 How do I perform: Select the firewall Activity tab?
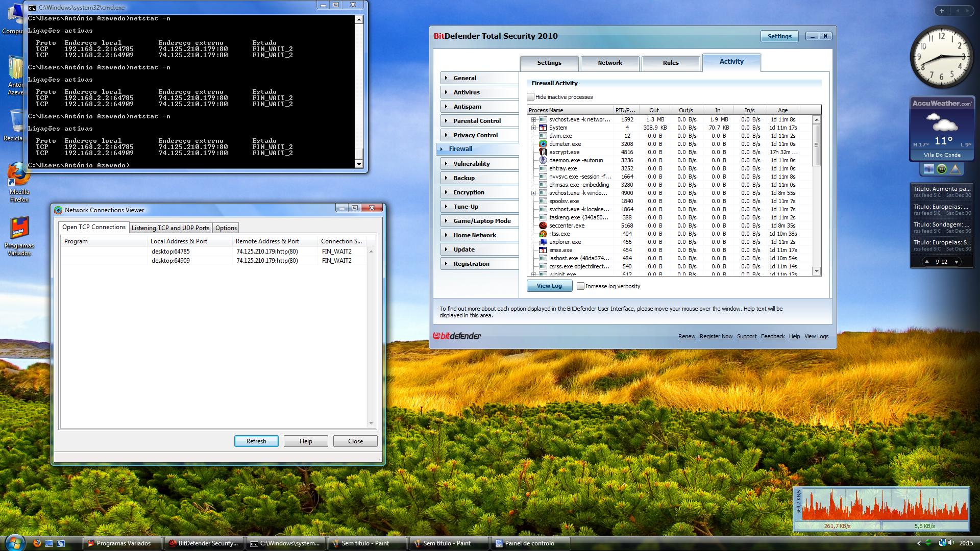pyautogui.click(x=731, y=62)
